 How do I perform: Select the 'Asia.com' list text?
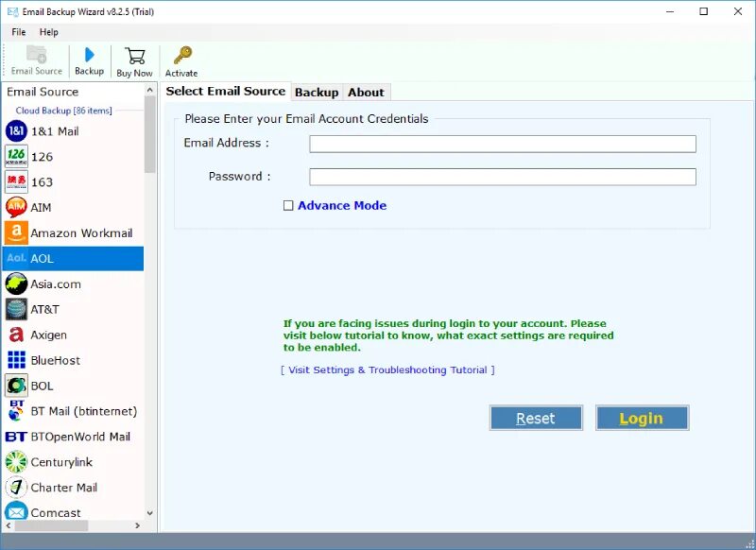56,284
